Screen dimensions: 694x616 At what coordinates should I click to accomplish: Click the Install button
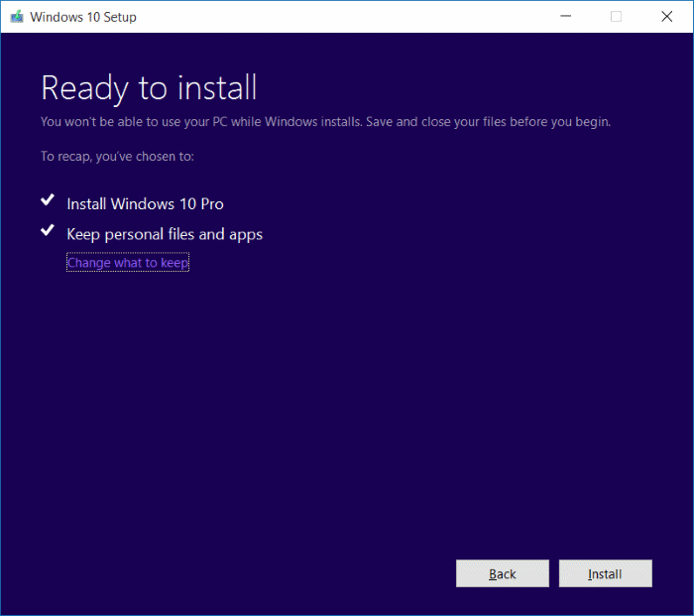click(605, 573)
